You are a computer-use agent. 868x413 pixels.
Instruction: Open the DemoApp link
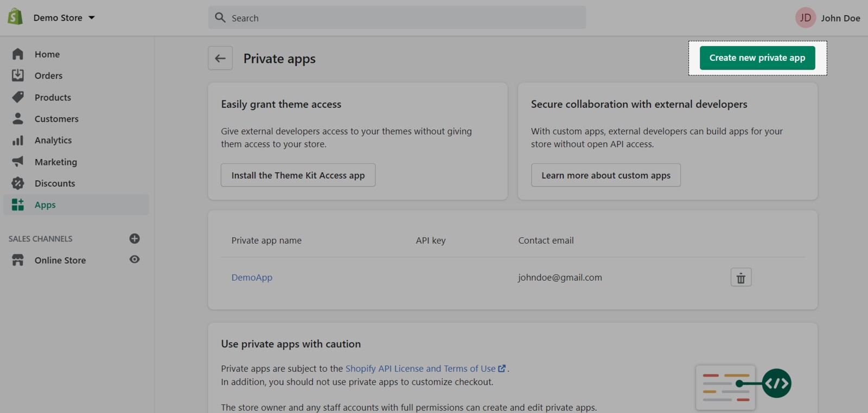tap(252, 277)
